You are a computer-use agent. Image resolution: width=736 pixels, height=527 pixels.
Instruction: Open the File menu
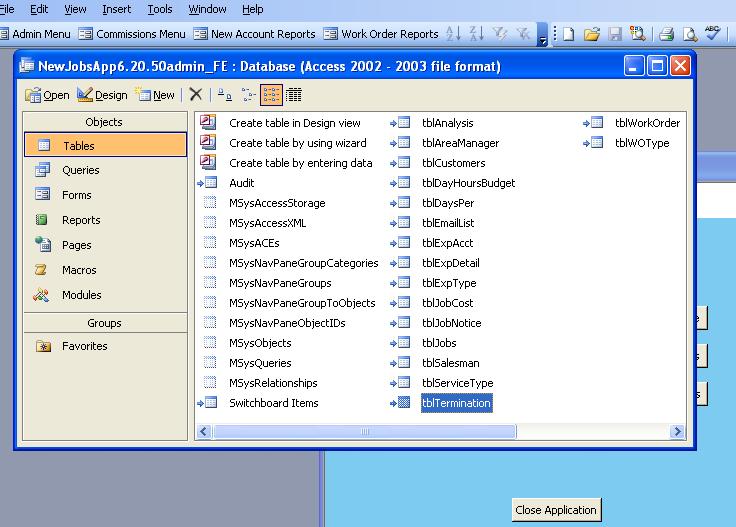click(7, 9)
